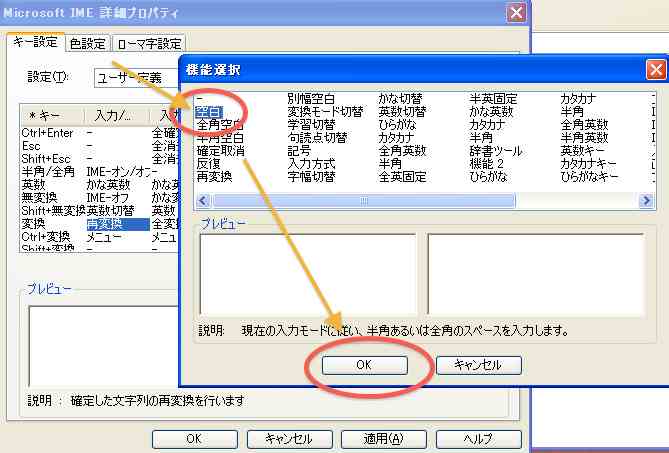Select 全角空白 in the function list

(x=220, y=125)
